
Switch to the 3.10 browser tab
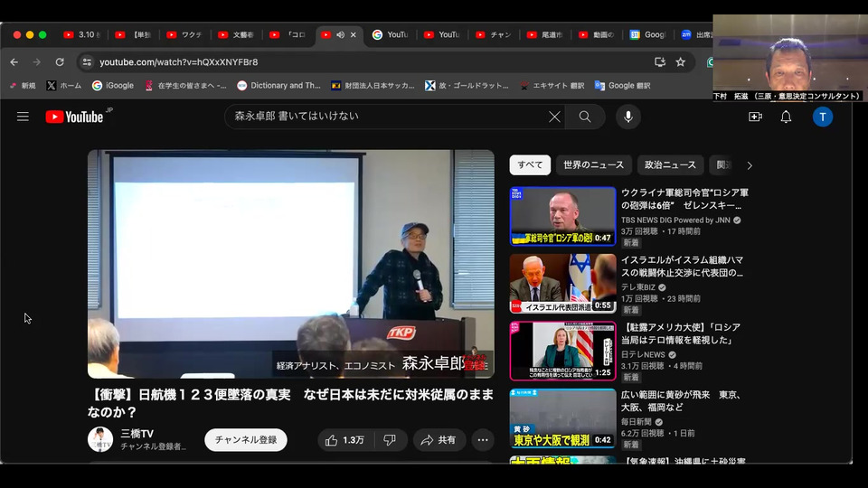[x=82, y=35]
